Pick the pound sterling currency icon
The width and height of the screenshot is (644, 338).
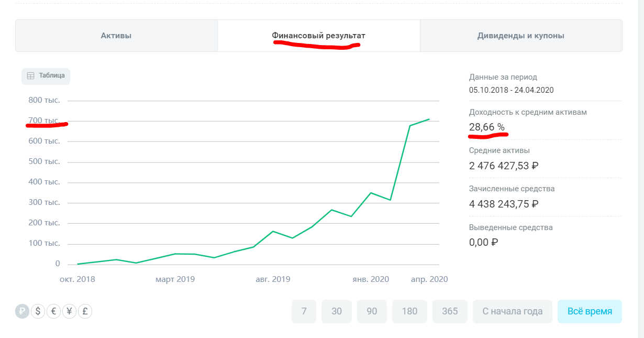point(85,311)
